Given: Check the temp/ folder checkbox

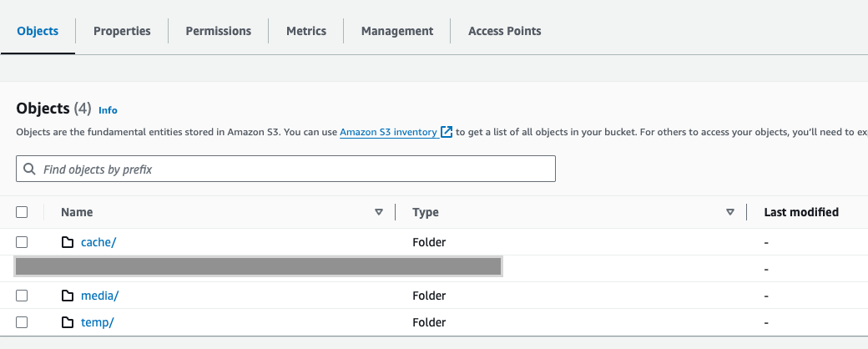Looking at the screenshot, I should coord(22,322).
